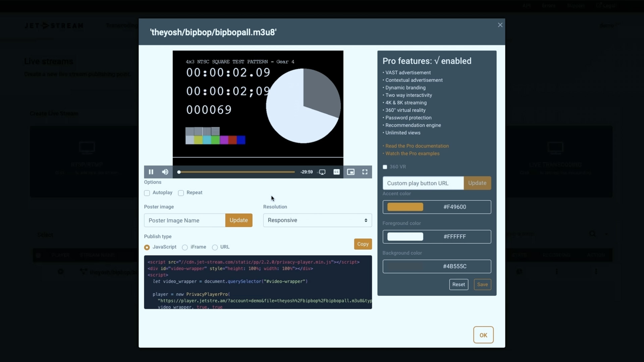The image size is (644, 362).
Task: Pause the video playback
Action: (151, 172)
